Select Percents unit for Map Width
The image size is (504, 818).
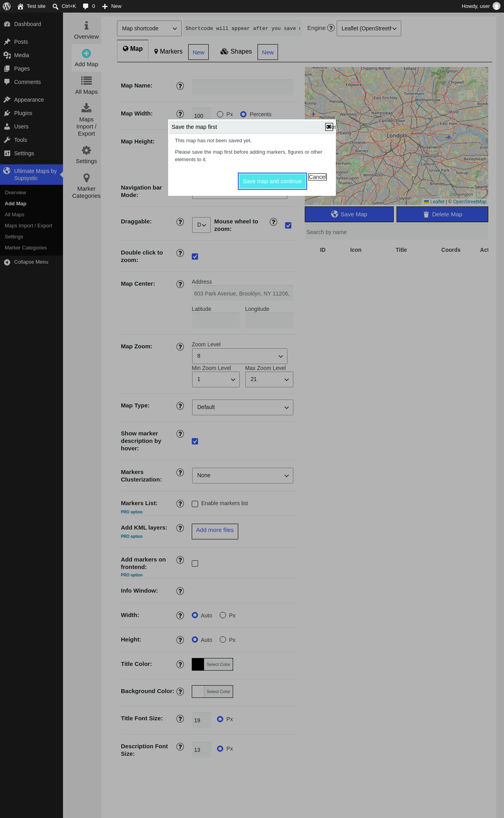243,114
